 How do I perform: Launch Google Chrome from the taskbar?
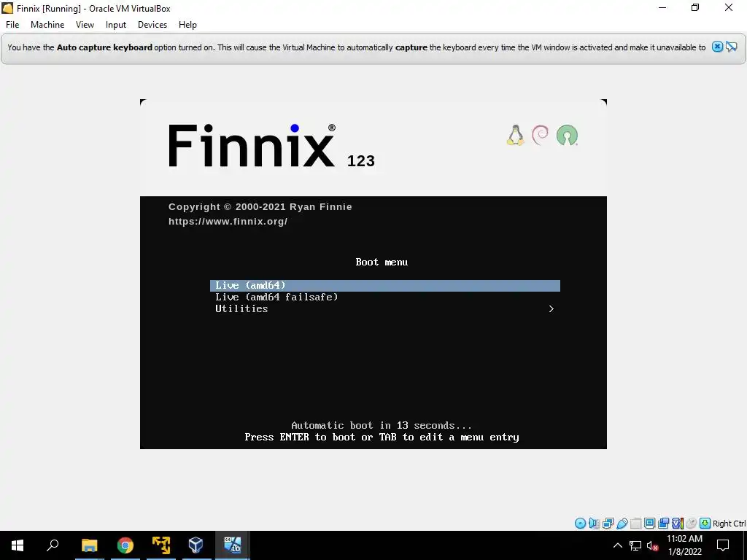[x=125, y=545]
